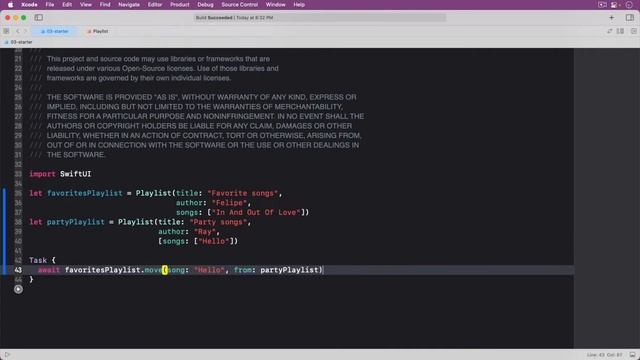Screen dimensions: 640x360
Task: Toggle the inspector panel on the right
Action: 629,18
